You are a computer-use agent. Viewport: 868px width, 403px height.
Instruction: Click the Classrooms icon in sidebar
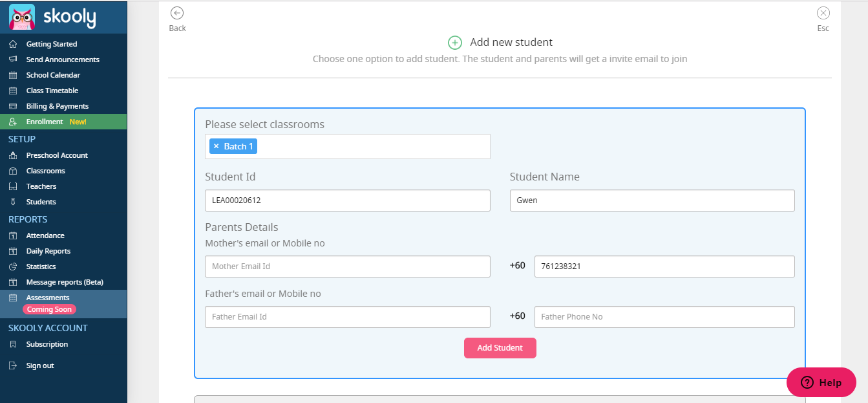point(13,171)
